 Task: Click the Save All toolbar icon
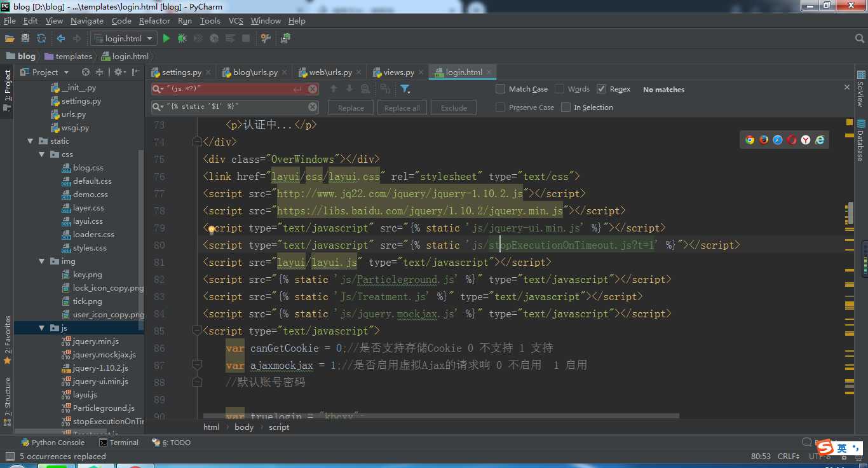[25, 39]
